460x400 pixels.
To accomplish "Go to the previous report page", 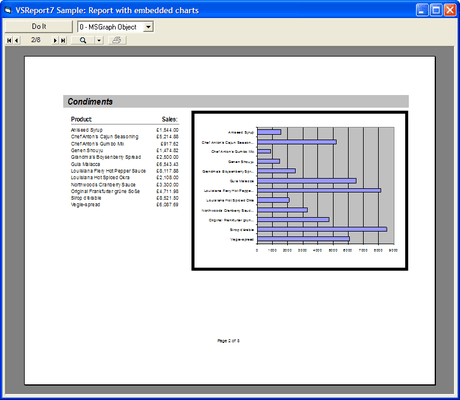I will point(17,40).
